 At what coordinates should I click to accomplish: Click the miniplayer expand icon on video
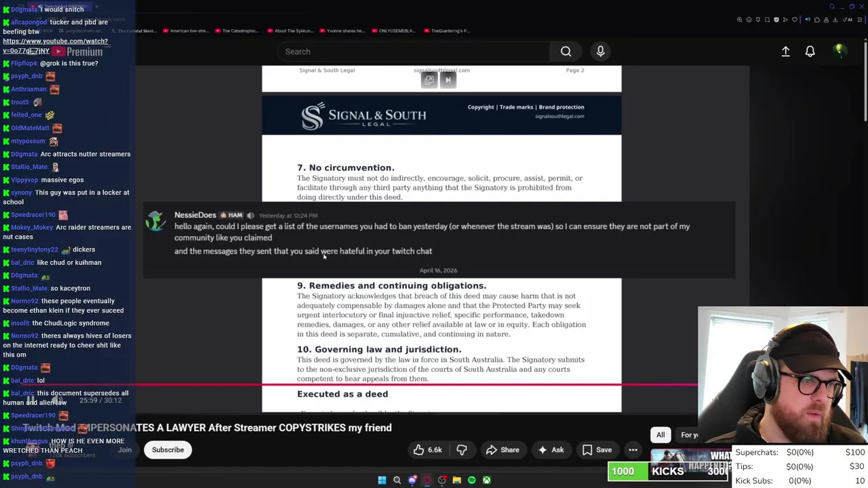(429, 80)
